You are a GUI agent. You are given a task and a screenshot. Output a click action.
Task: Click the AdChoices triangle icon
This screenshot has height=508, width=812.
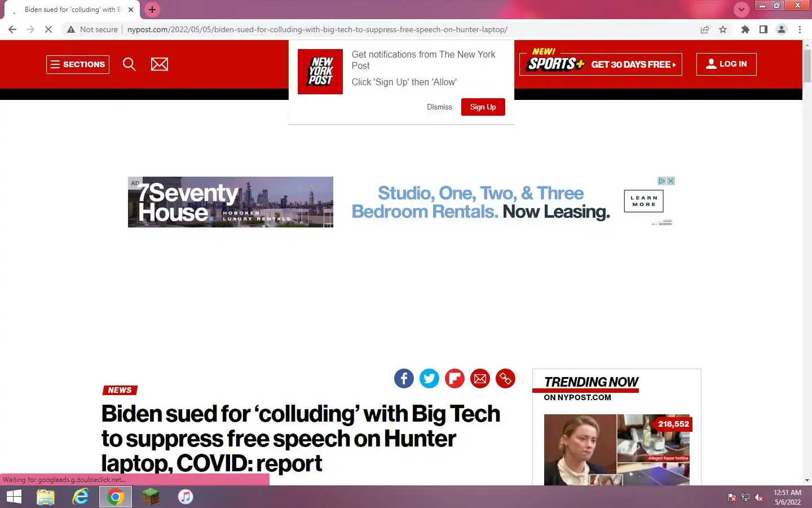(662, 181)
